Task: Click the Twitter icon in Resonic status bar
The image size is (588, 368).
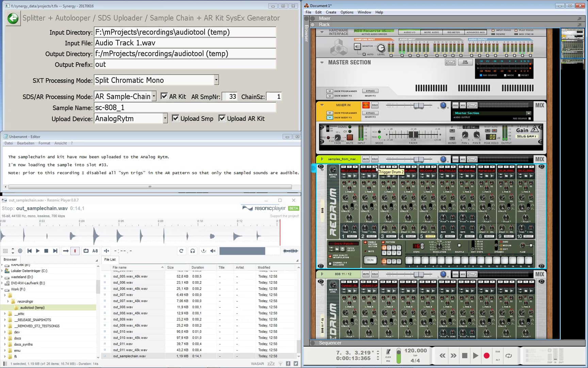Action: [296, 364]
